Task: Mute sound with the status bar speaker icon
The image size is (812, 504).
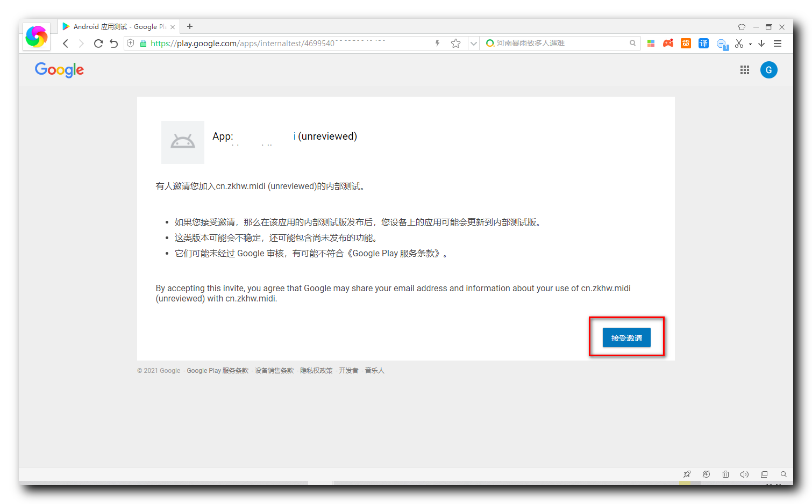Action: [745, 474]
